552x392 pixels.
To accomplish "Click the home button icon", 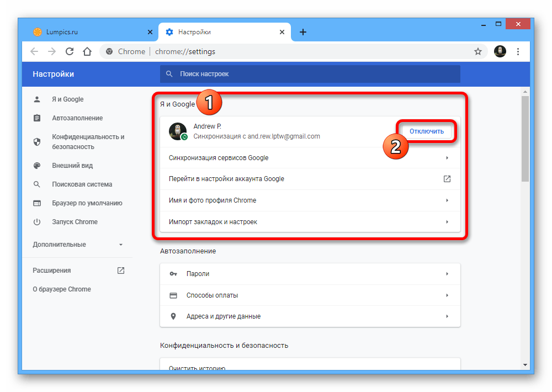I will (87, 51).
